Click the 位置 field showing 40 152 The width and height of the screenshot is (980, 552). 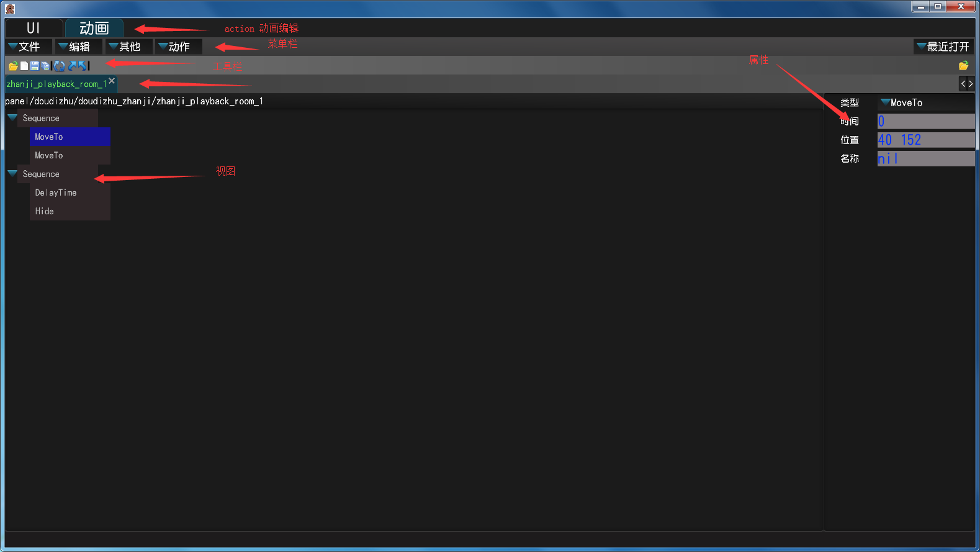click(x=926, y=140)
